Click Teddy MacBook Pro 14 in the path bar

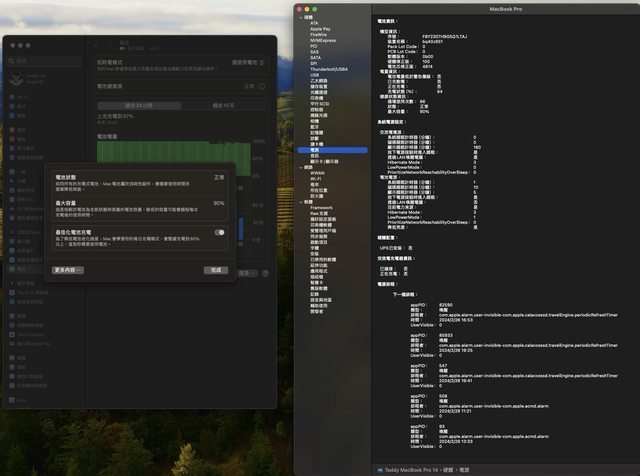tap(411, 470)
